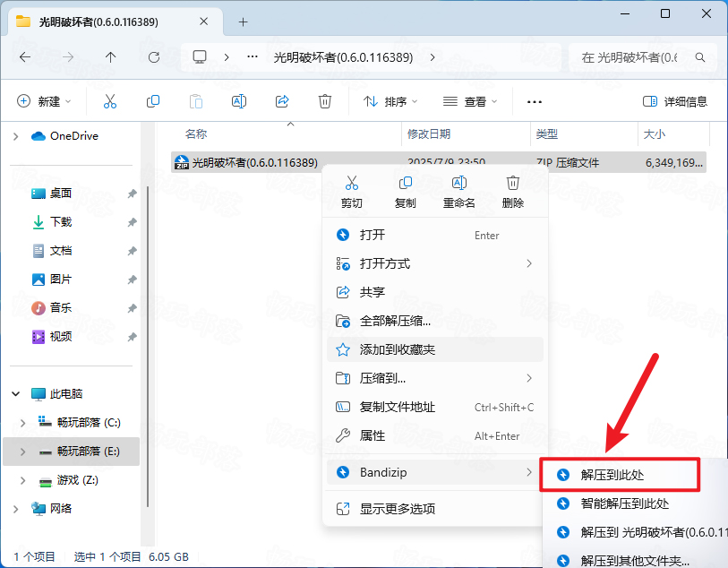Select 复制文件地址 menu entry
Viewport: 728px width, 568px height.
coord(435,408)
